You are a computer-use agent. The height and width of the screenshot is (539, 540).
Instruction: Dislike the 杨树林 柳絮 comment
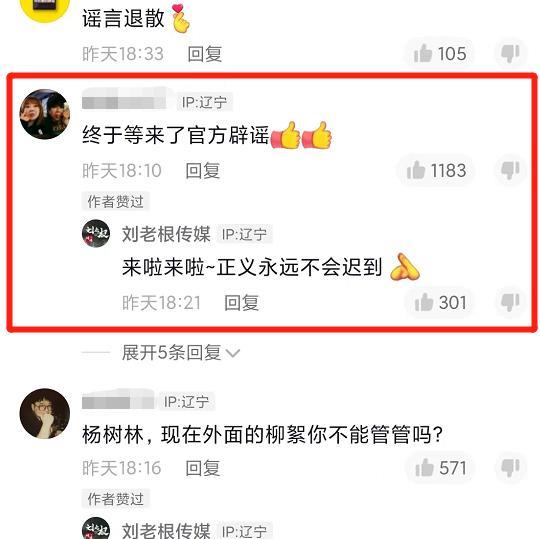510,467
